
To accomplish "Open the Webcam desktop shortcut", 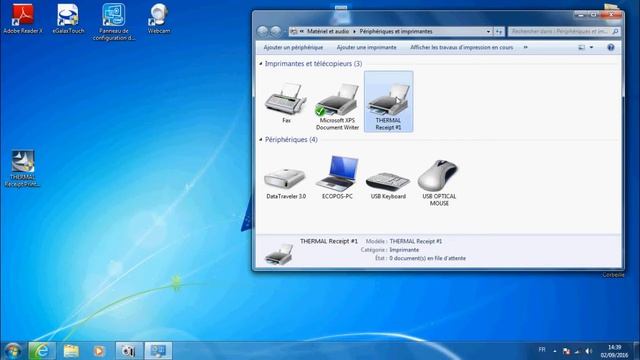I will pos(159,19).
